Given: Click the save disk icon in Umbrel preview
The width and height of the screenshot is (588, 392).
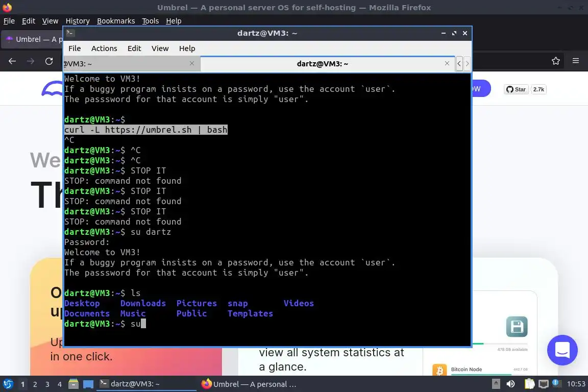Looking at the screenshot, I should (x=517, y=326).
